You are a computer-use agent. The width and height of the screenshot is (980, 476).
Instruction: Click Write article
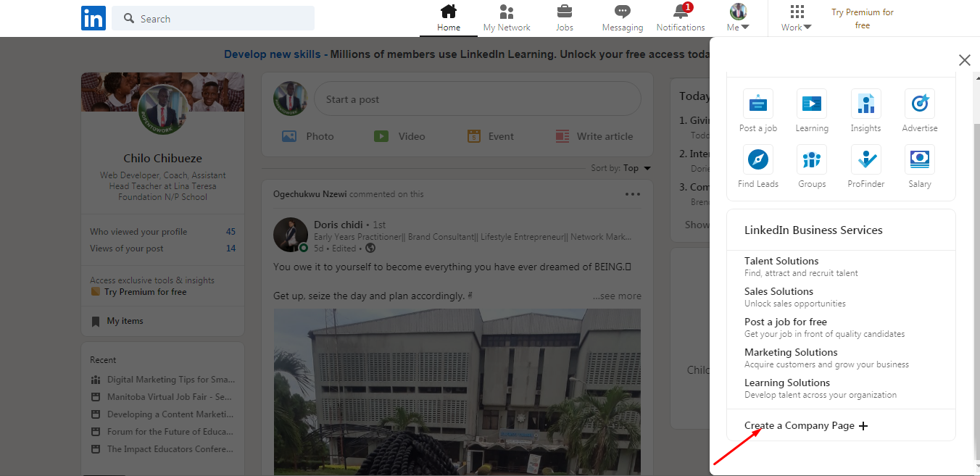tap(594, 136)
